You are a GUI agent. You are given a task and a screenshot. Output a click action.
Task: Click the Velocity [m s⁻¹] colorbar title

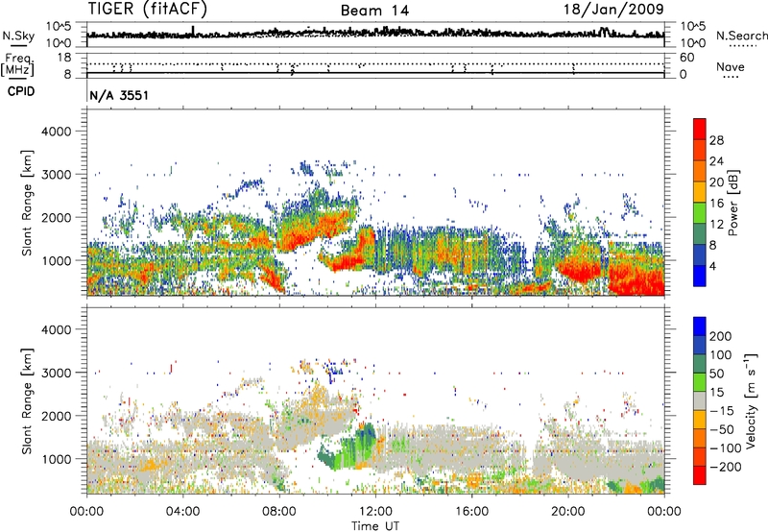click(750, 400)
